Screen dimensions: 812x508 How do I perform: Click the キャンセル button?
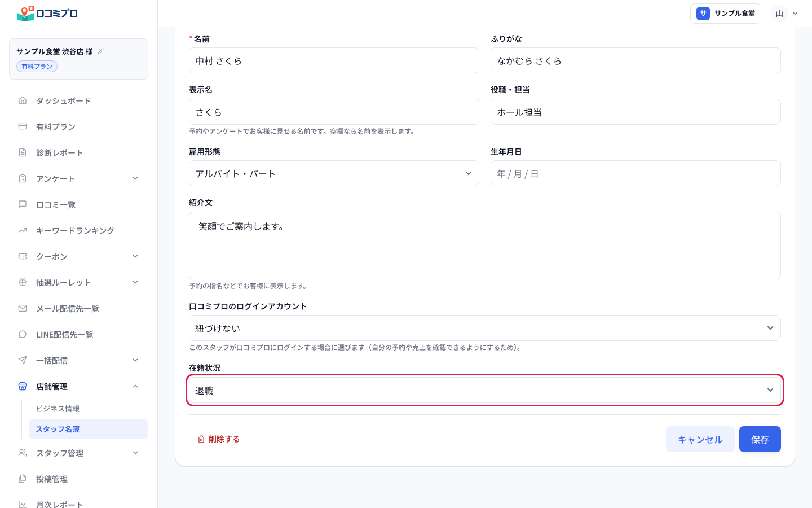(700, 439)
